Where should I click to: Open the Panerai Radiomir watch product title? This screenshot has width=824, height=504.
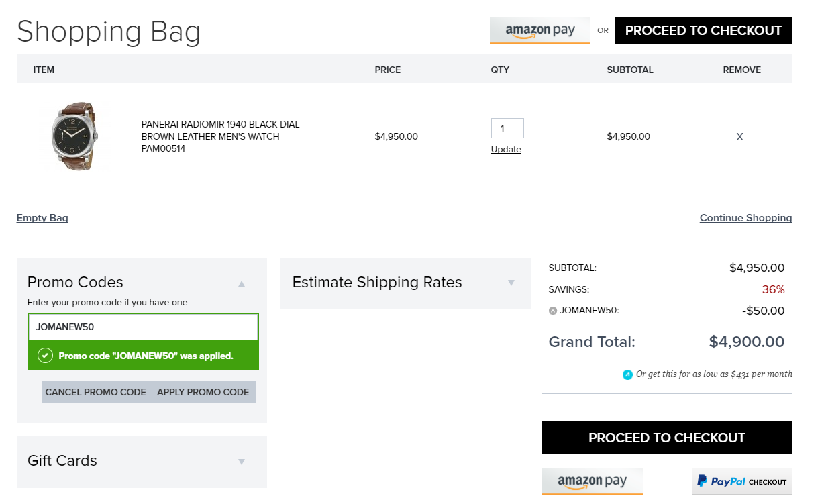coord(220,136)
